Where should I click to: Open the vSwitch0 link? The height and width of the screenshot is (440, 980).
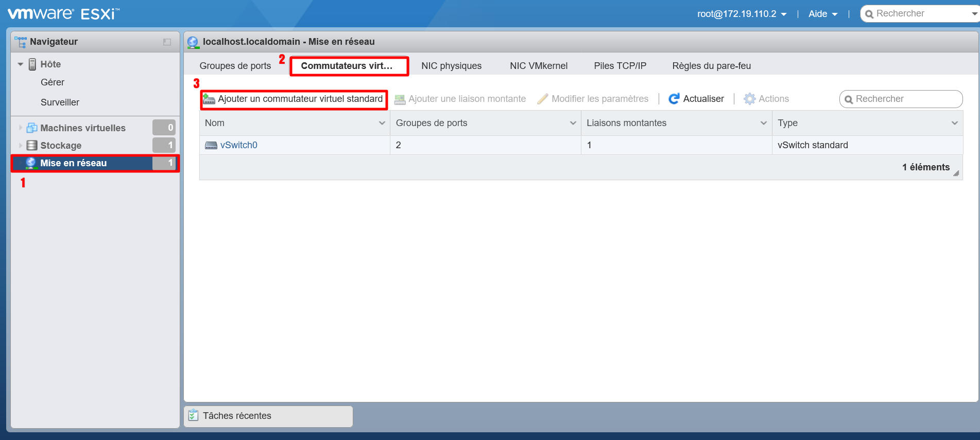click(239, 146)
